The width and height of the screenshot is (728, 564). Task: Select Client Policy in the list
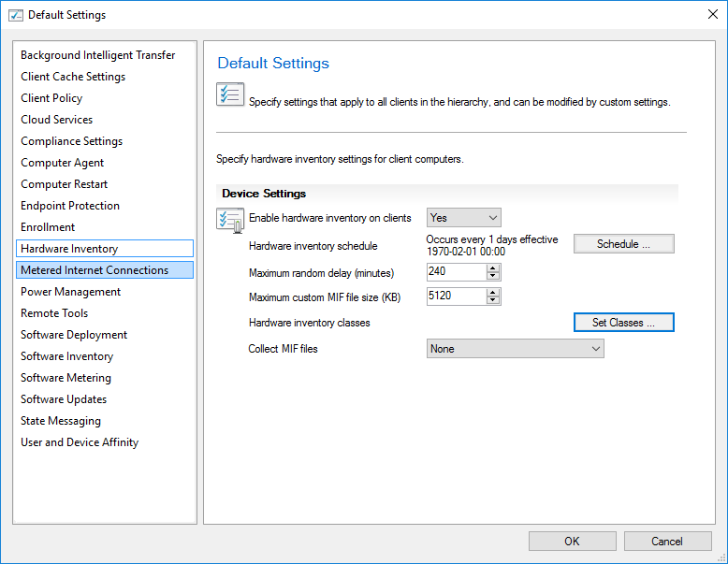click(x=105, y=98)
